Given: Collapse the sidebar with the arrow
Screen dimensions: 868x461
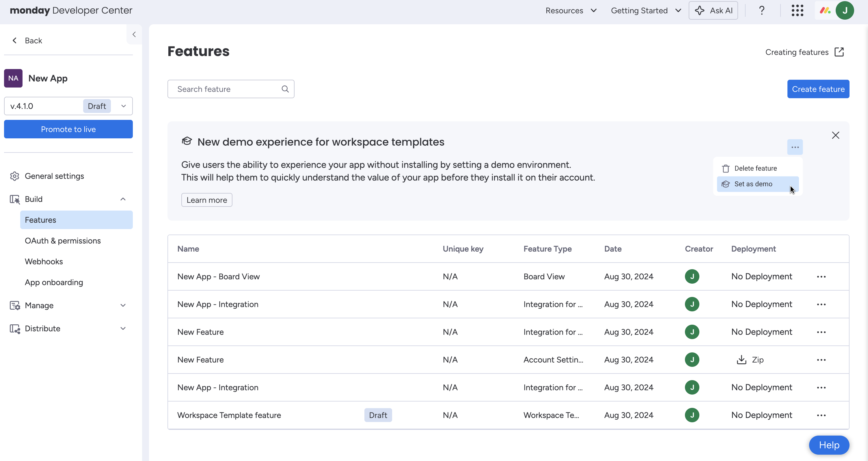Looking at the screenshot, I should pyautogui.click(x=134, y=34).
